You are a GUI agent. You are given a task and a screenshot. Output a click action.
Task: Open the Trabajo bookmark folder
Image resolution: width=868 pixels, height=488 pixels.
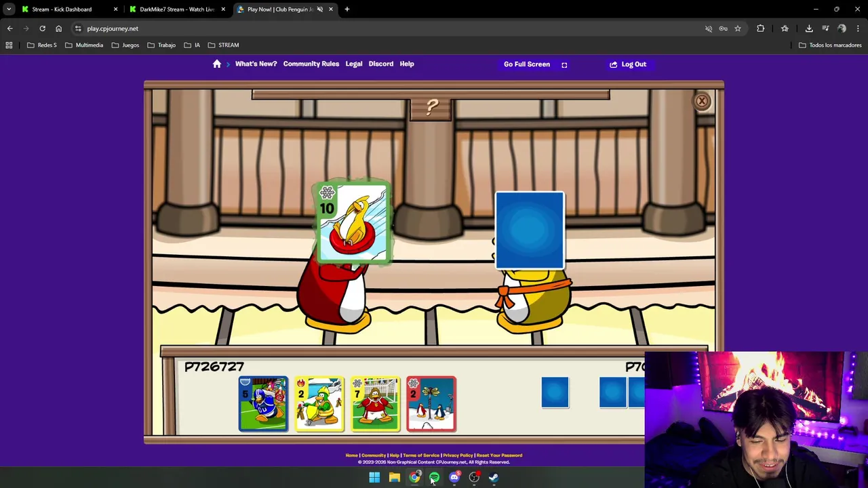161,45
